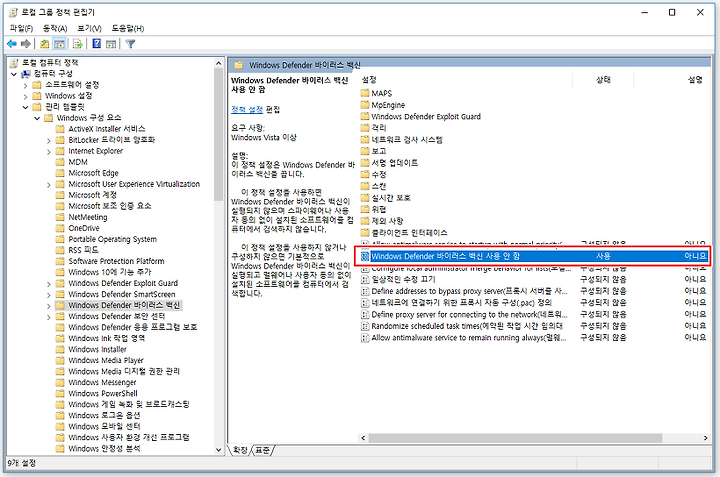Expand the 소프트웨어 설정 tree node
The width and height of the screenshot is (720, 477).
pyautogui.click(x=25, y=85)
